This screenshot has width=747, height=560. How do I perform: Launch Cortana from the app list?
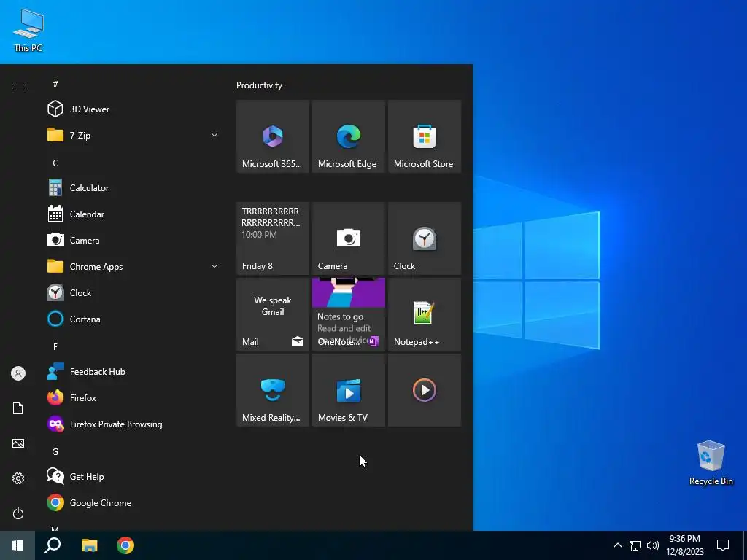point(133,319)
